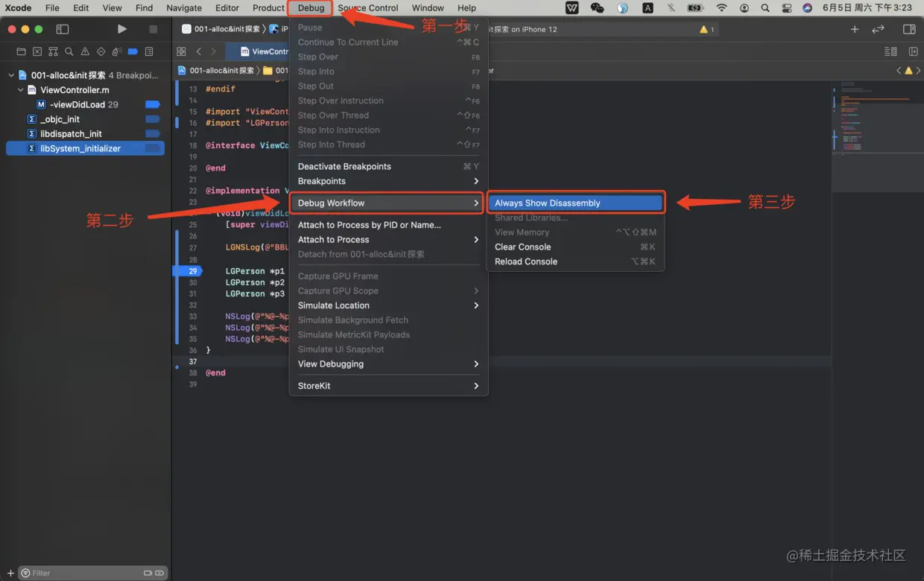Expand the Debug Workflow submenu
Viewport: 924px width, 581px height.
coord(388,203)
